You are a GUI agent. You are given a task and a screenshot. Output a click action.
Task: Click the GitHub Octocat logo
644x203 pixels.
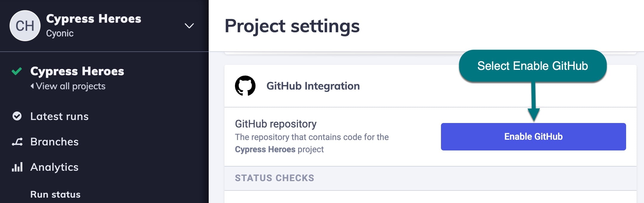pyautogui.click(x=245, y=86)
